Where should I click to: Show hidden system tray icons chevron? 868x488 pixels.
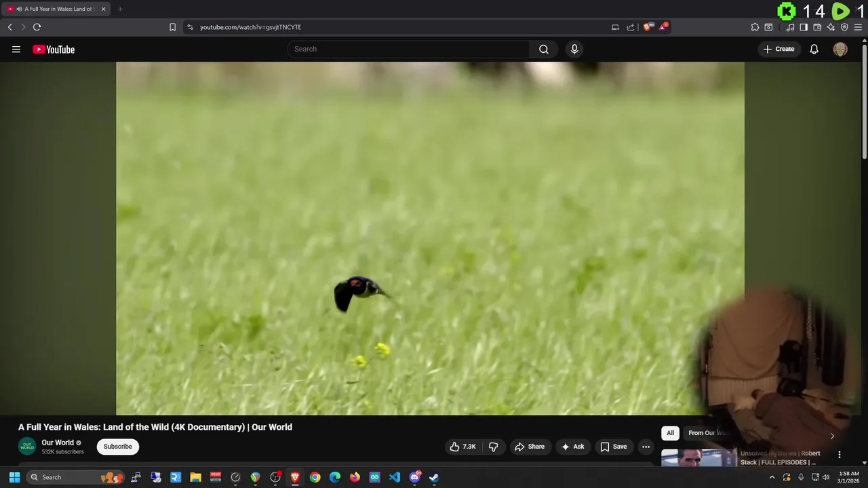click(x=772, y=477)
